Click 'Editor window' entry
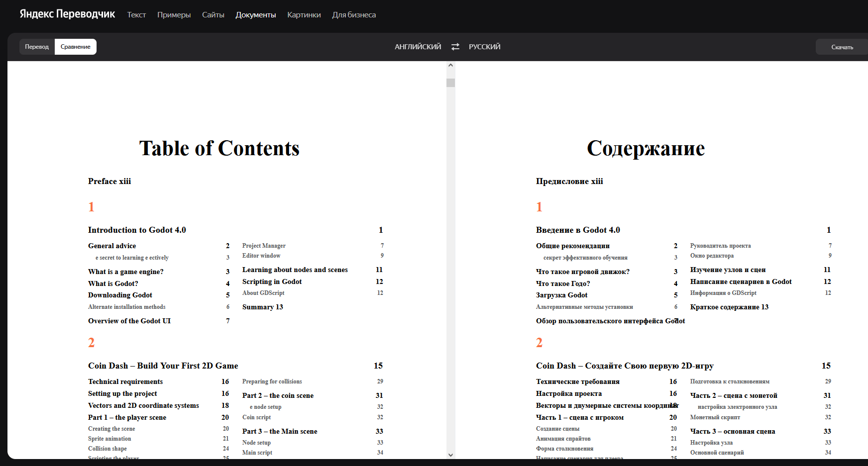 click(x=261, y=256)
